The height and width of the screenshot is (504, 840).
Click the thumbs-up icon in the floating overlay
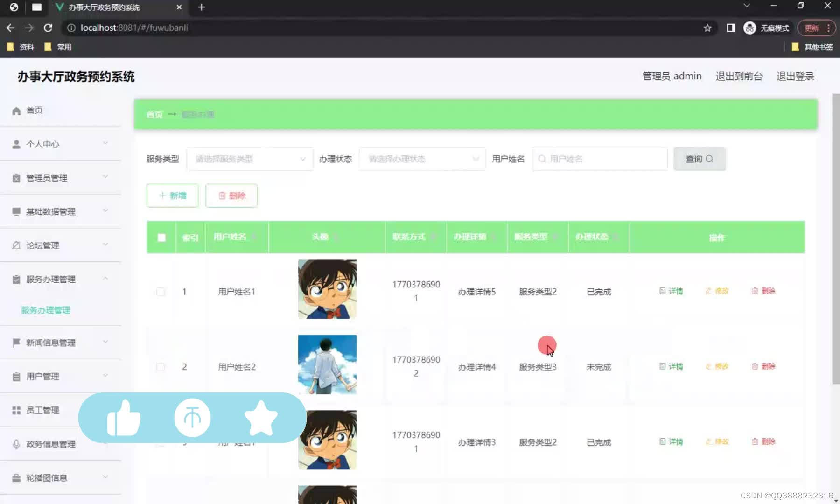coord(123,418)
